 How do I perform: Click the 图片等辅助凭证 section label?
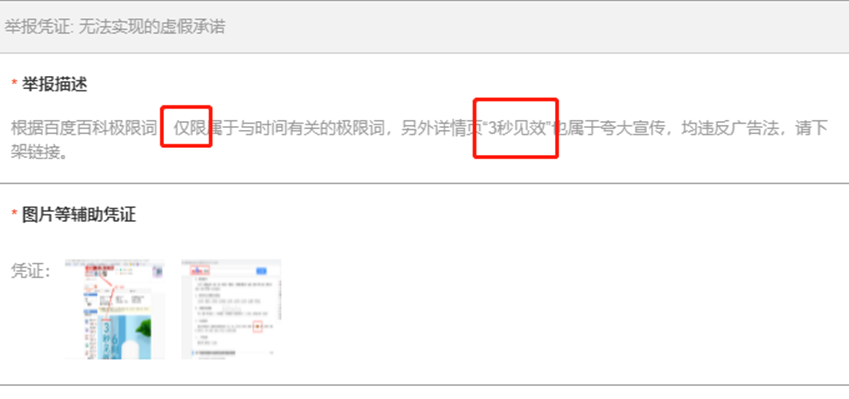click(x=79, y=215)
